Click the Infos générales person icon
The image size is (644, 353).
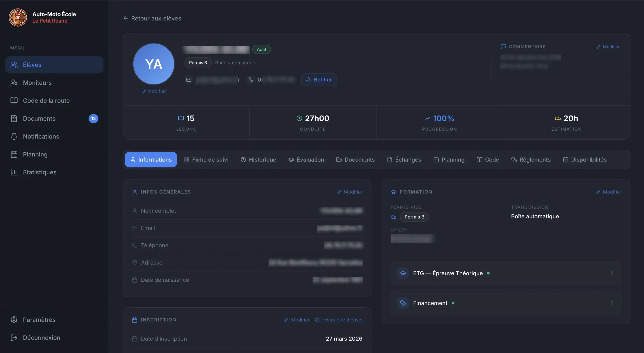[x=135, y=192]
